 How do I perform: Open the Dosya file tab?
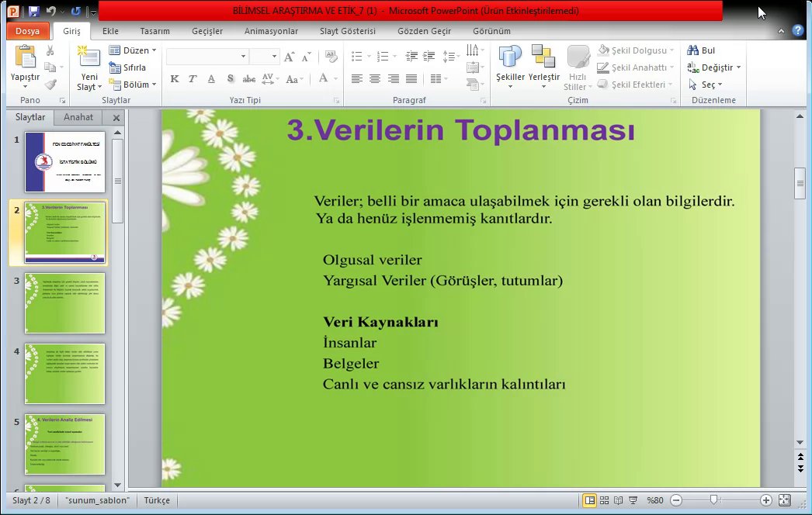pos(27,31)
